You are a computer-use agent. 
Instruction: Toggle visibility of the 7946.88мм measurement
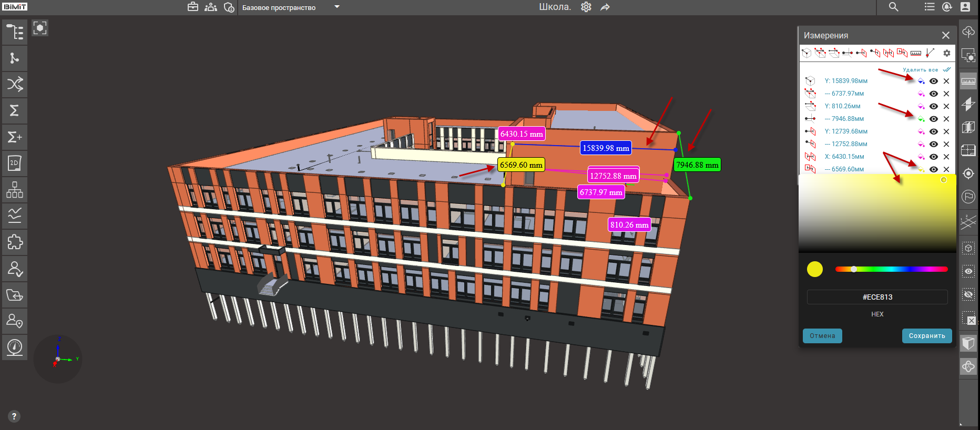[934, 119]
